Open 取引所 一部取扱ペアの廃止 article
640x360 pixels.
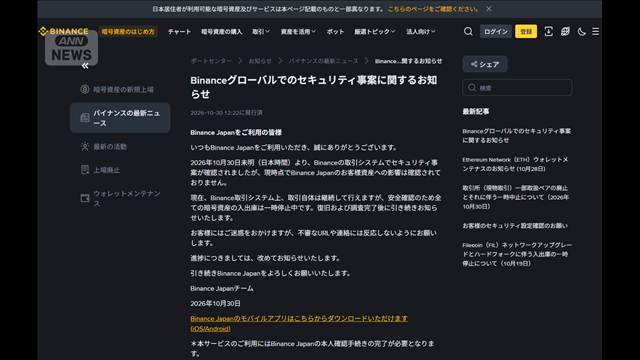[x=516, y=197]
